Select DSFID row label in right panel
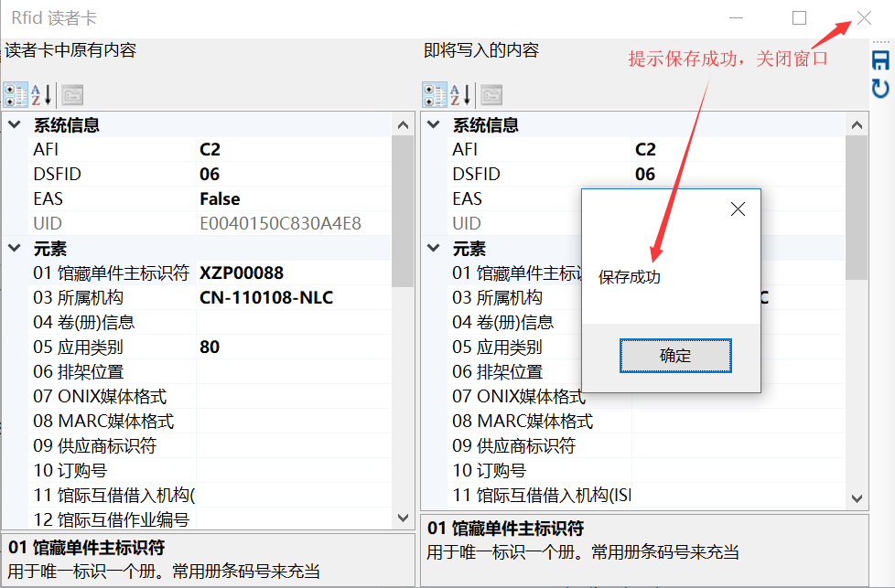The width and height of the screenshot is (895, 588). click(476, 174)
